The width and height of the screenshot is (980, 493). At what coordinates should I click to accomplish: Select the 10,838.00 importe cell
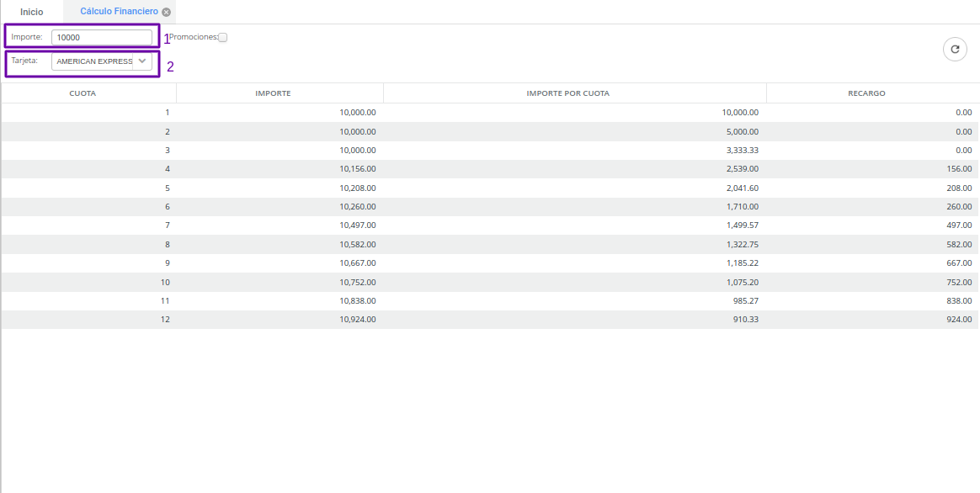[x=280, y=300]
